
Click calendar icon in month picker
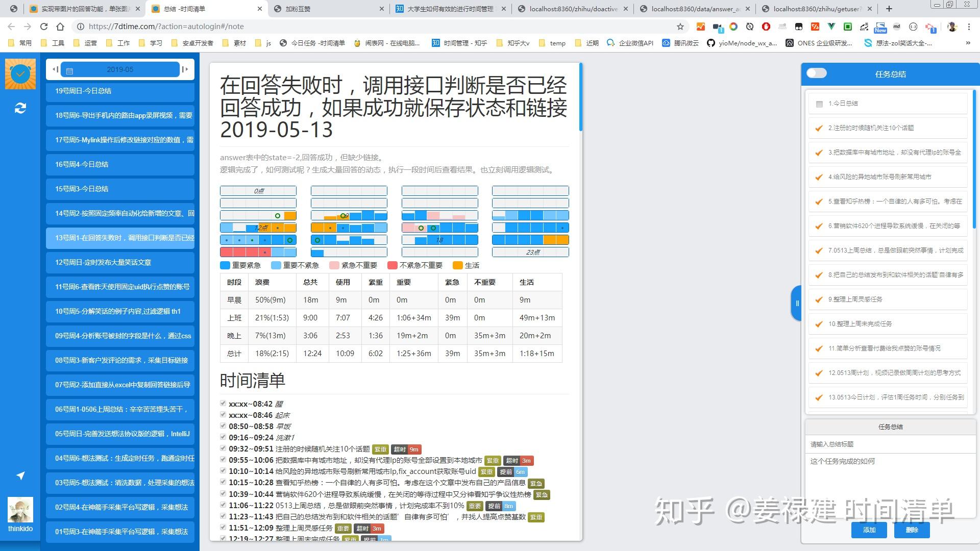tap(70, 70)
